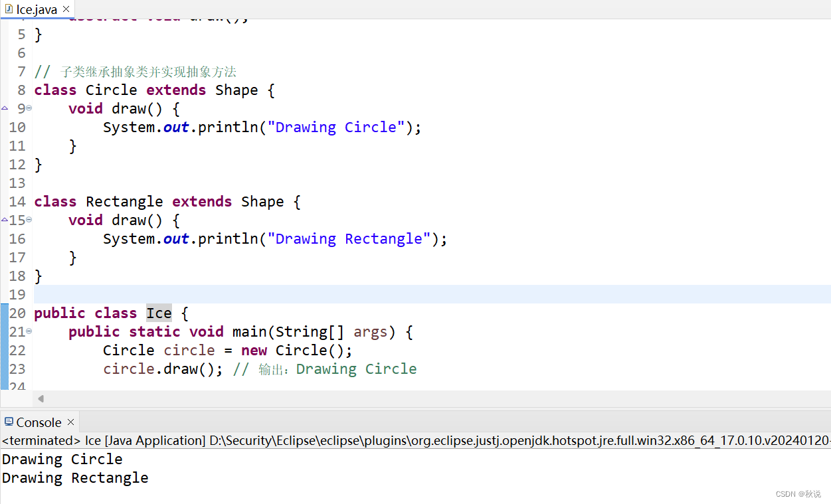The width and height of the screenshot is (831, 504).
Task: Click "Shape" superclass name on line 14
Action: [262, 202]
